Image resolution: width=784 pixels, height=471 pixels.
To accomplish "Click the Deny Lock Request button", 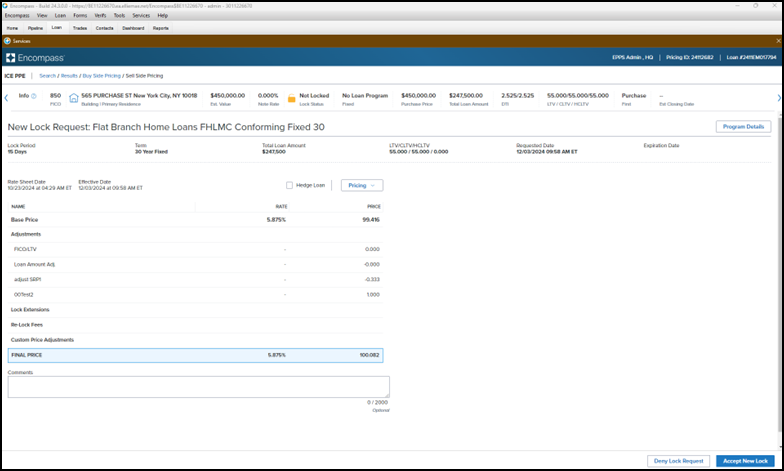I will click(678, 461).
